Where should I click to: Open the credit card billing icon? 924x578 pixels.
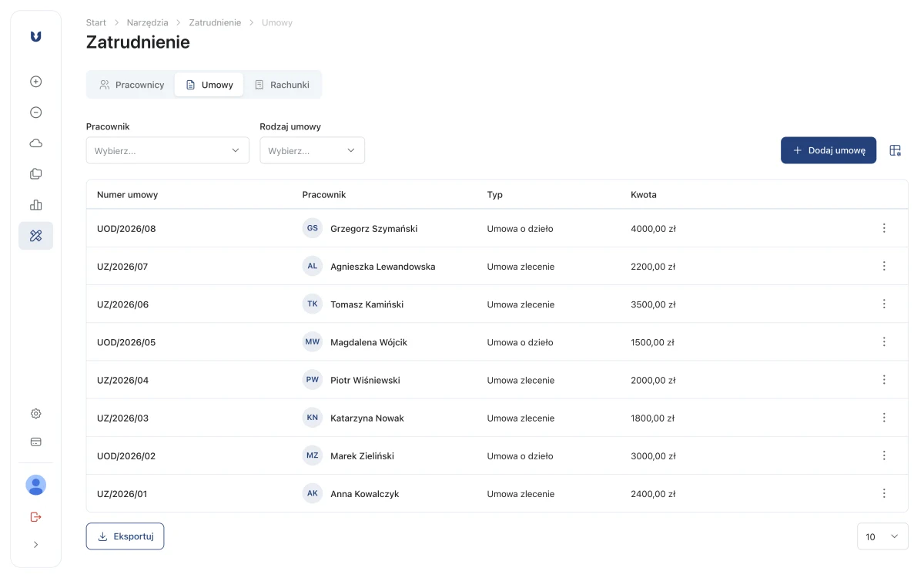35,442
